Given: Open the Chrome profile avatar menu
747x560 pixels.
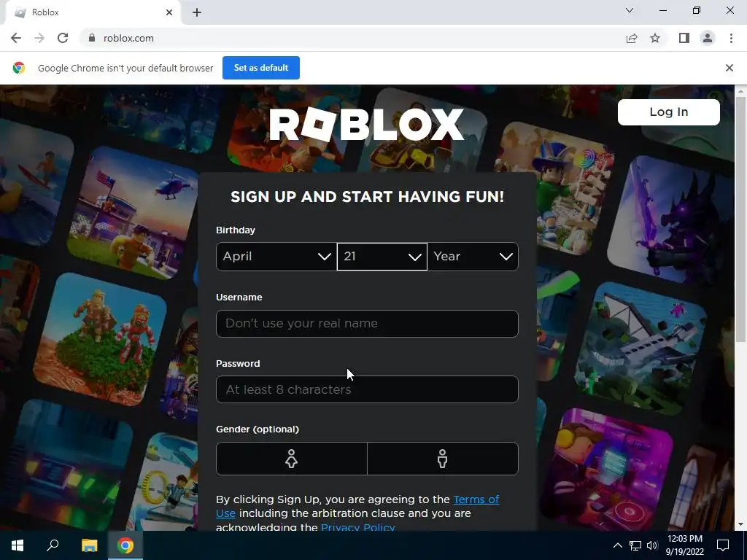Looking at the screenshot, I should coord(708,38).
